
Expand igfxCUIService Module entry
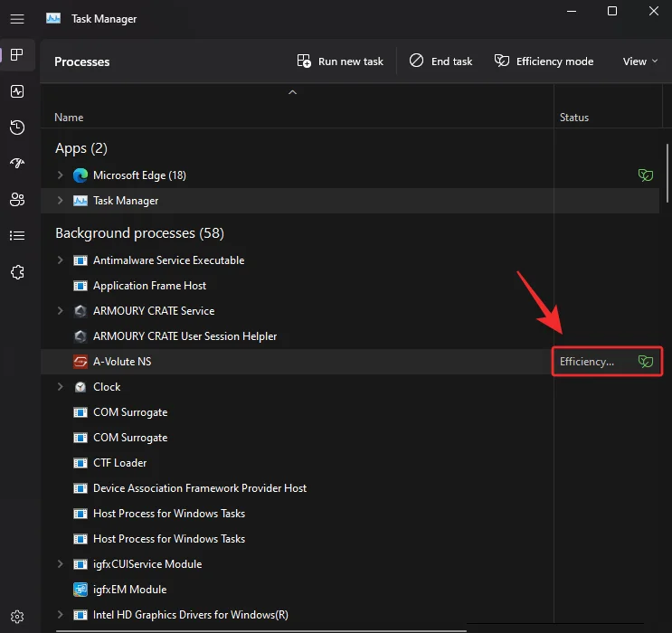pos(60,563)
